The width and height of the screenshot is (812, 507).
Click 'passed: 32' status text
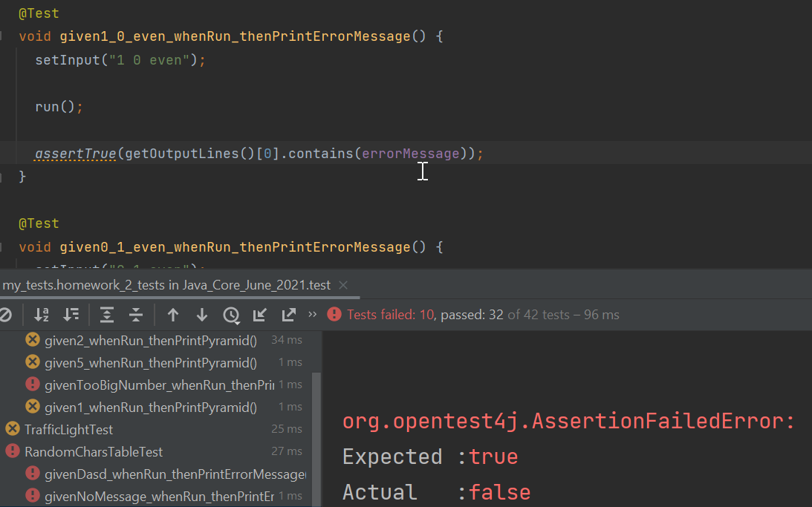coord(472,315)
